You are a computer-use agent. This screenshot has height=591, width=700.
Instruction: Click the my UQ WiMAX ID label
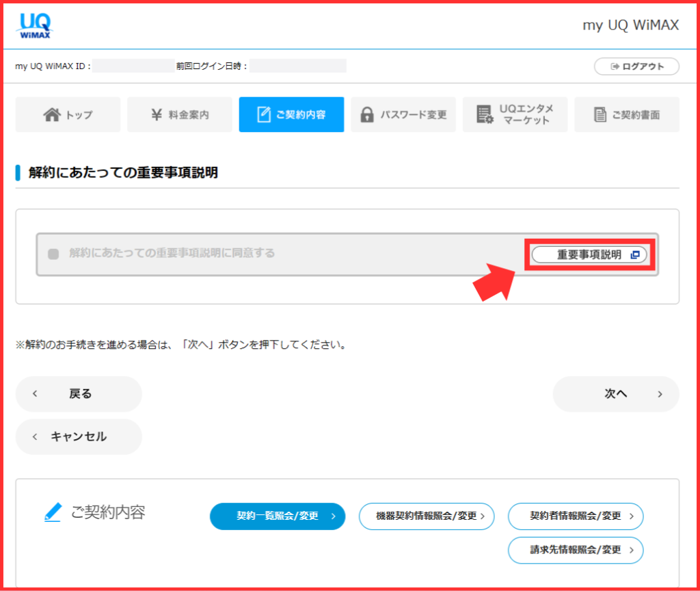pos(53,66)
